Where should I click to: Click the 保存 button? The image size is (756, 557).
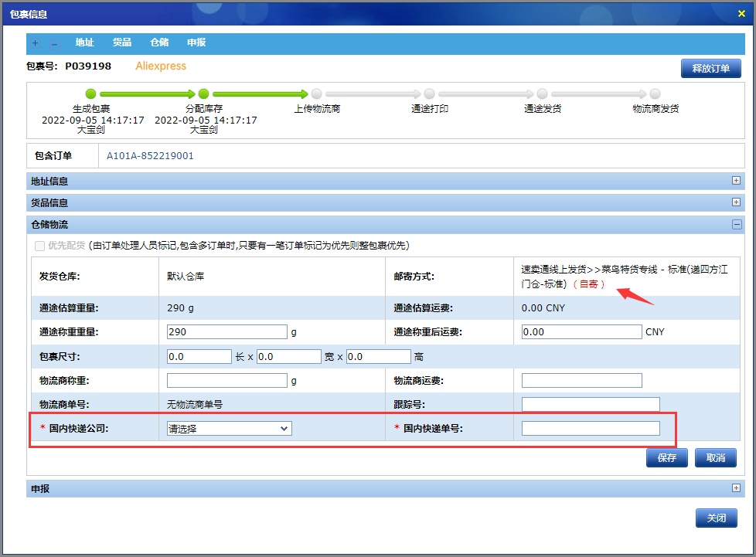point(666,457)
